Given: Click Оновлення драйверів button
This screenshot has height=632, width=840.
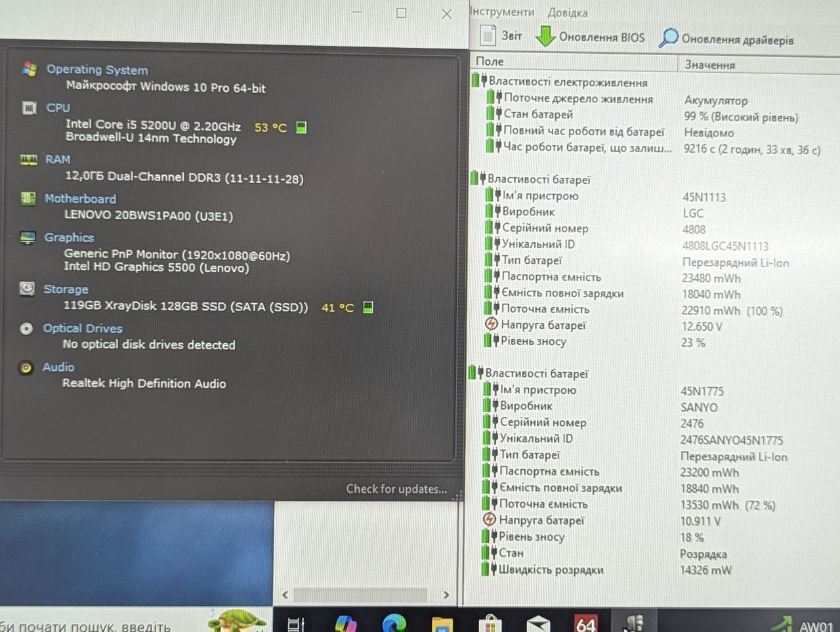Looking at the screenshot, I should (727, 39).
